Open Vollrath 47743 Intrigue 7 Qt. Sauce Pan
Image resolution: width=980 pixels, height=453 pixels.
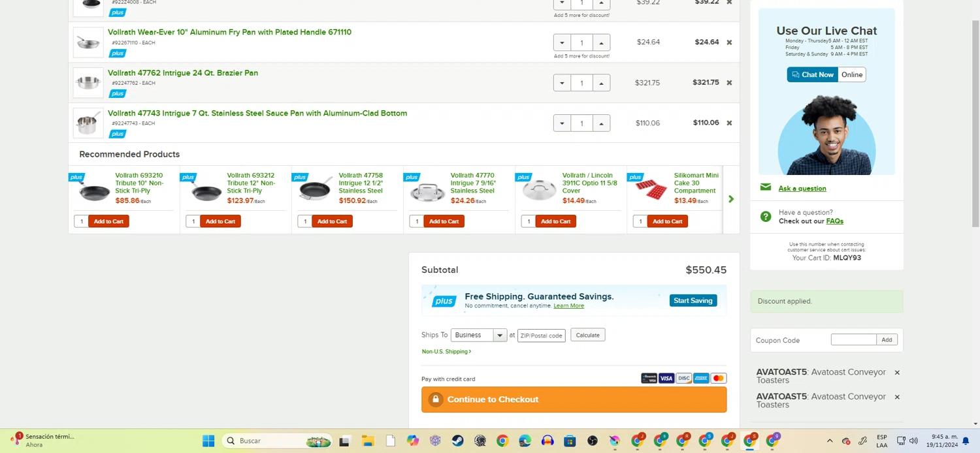tap(257, 113)
